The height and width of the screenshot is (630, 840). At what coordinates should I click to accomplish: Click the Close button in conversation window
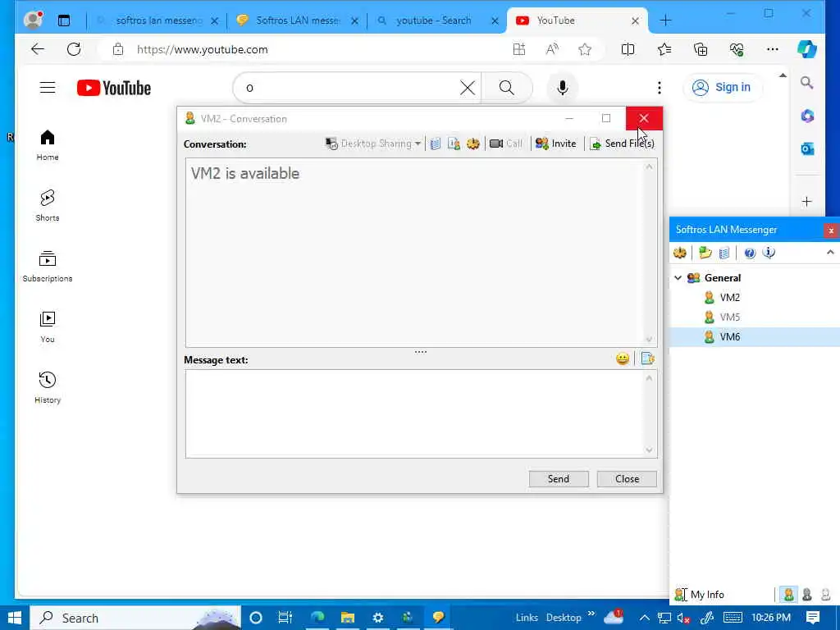coord(627,479)
